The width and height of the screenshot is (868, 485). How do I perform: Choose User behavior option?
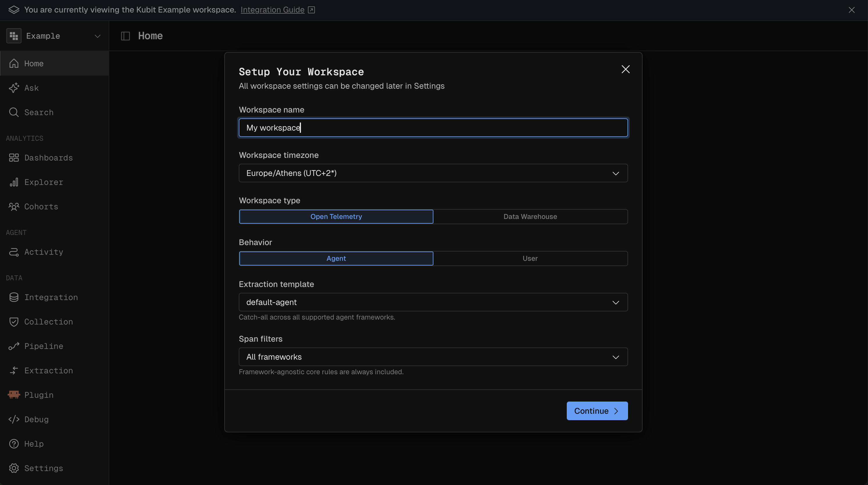pos(530,258)
